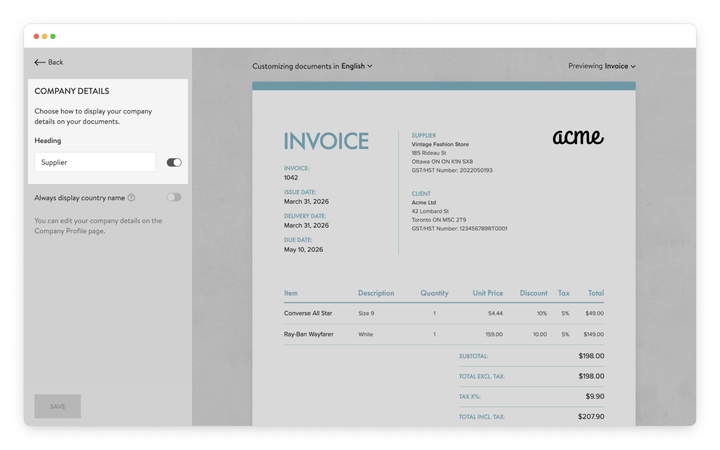Screen dimensions: 720x450
Task: Click the acme logo on the invoice
Action: click(x=578, y=137)
